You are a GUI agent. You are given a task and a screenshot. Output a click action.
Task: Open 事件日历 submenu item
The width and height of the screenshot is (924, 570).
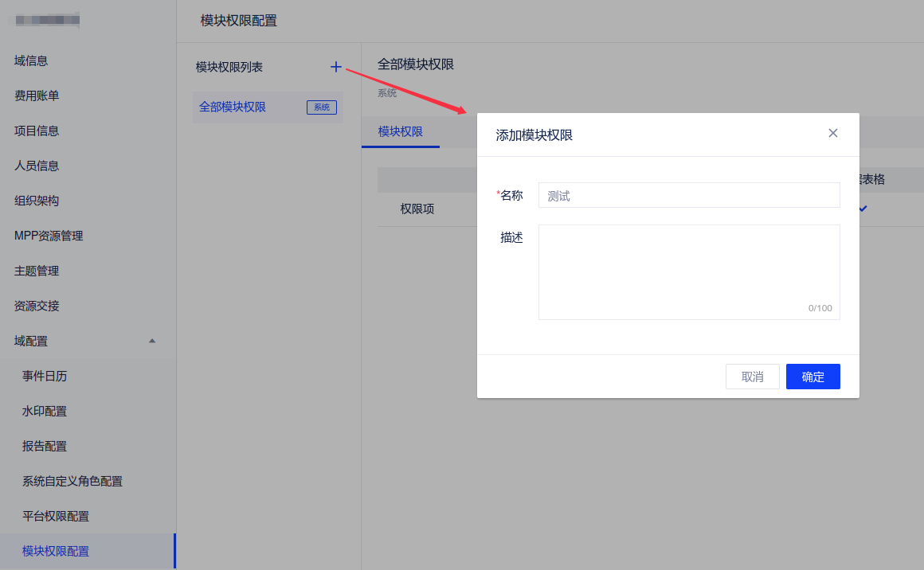click(x=45, y=376)
